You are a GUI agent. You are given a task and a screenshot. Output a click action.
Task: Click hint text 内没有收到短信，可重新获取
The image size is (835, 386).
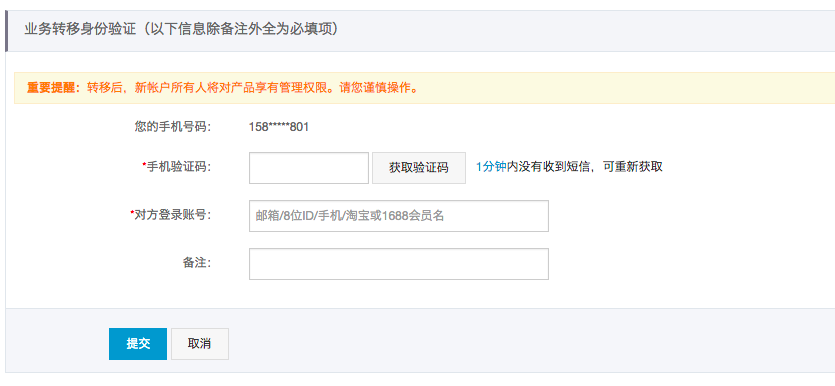coord(584,167)
